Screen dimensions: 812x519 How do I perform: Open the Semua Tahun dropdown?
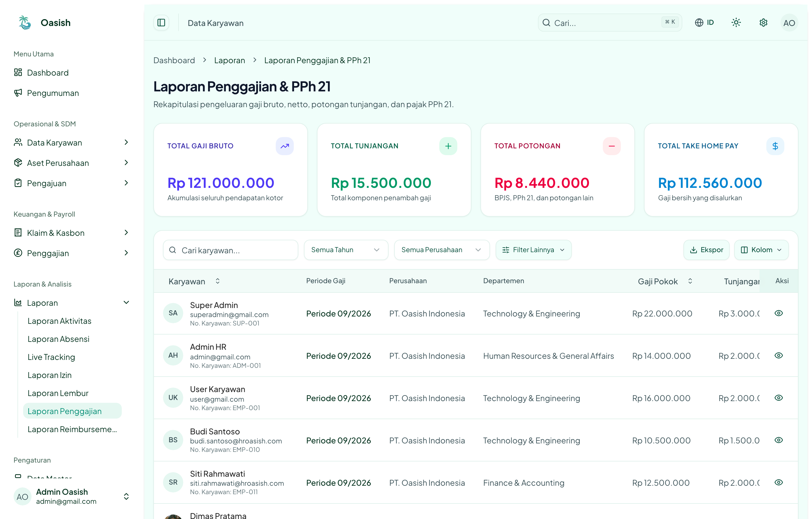pos(346,250)
